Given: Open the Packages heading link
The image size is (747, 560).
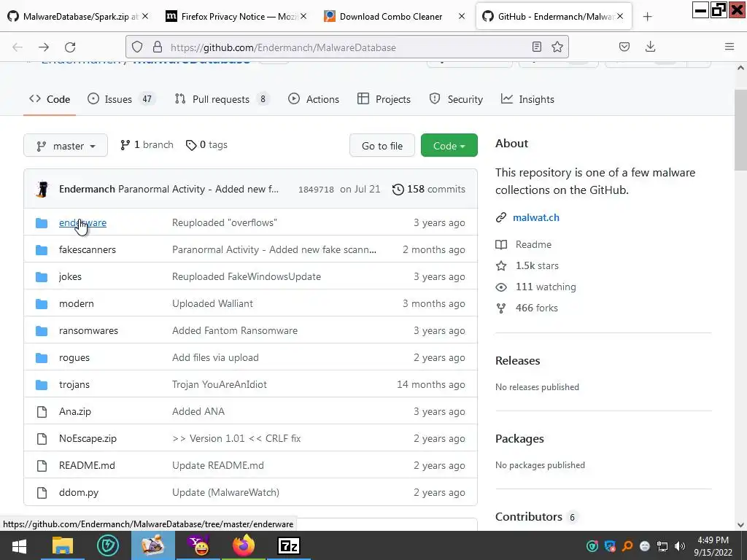Looking at the screenshot, I should click(519, 438).
